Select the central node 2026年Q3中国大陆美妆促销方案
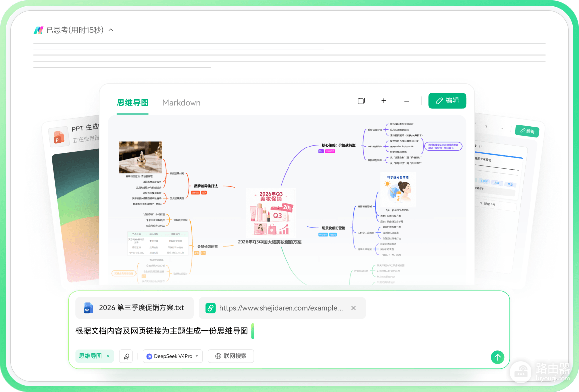The width and height of the screenshot is (579, 392). point(270,242)
